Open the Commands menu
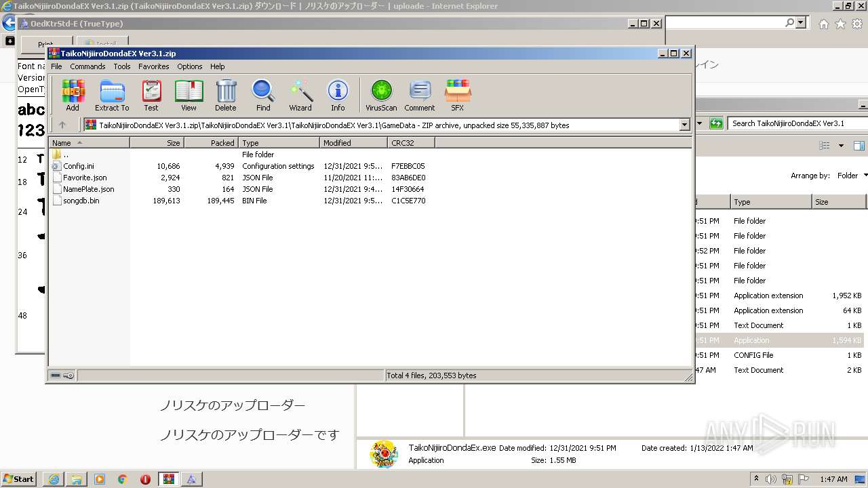Screen dimensions: 868x488 coord(87,66)
